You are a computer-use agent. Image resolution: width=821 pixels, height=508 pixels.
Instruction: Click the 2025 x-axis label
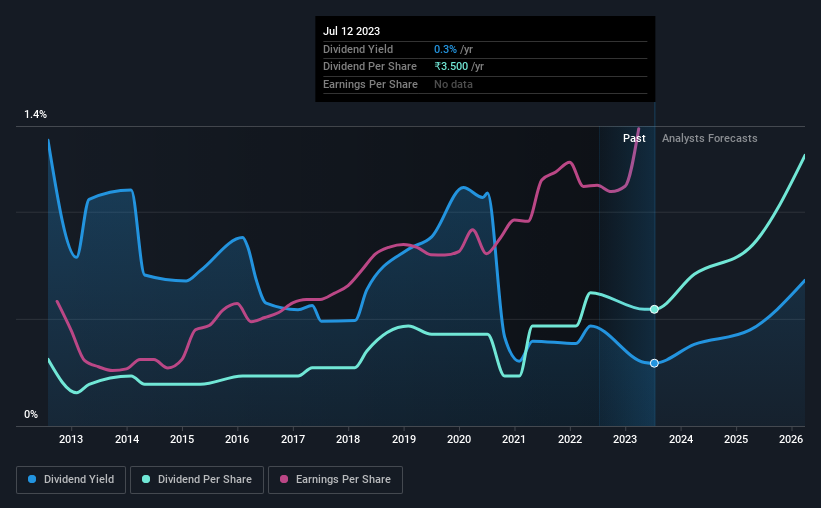(x=736, y=439)
